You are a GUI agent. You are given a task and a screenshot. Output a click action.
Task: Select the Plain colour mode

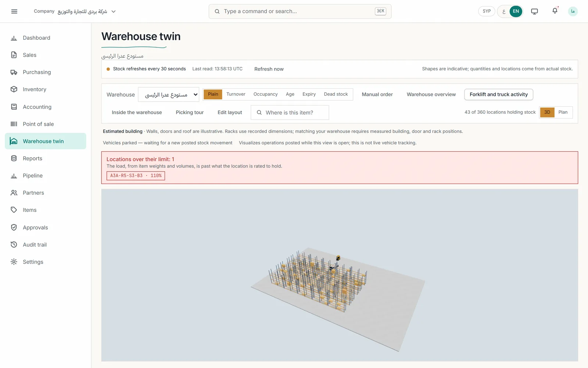213,94
